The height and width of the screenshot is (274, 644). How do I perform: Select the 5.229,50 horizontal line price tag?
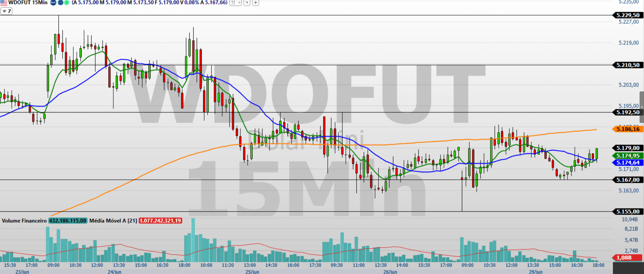coord(628,15)
